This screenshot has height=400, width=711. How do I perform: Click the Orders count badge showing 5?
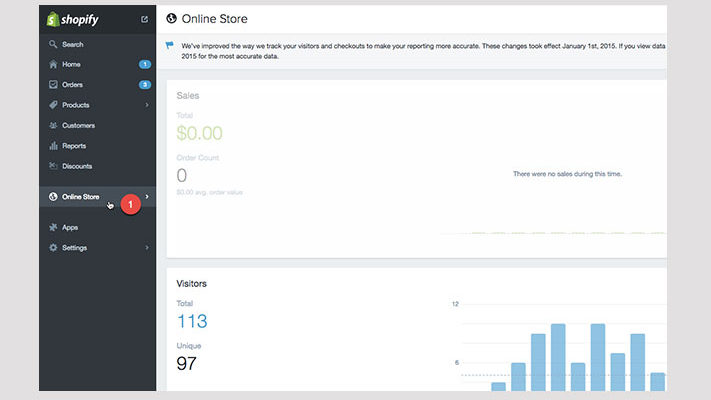point(144,84)
